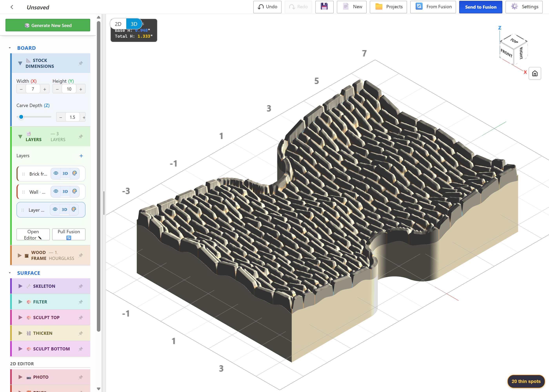Click the home view reset icon
Image resolution: width=549 pixels, height=392 pixels.
pos(534,73)
